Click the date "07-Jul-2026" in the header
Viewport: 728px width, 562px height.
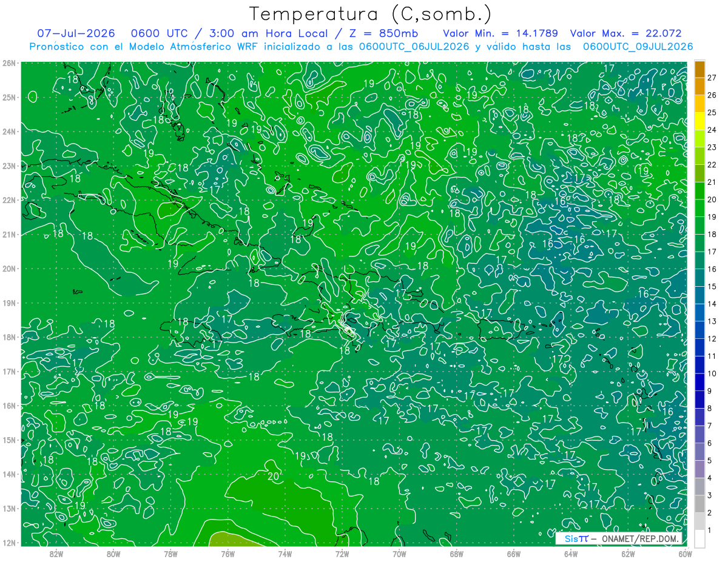point(76,33)
